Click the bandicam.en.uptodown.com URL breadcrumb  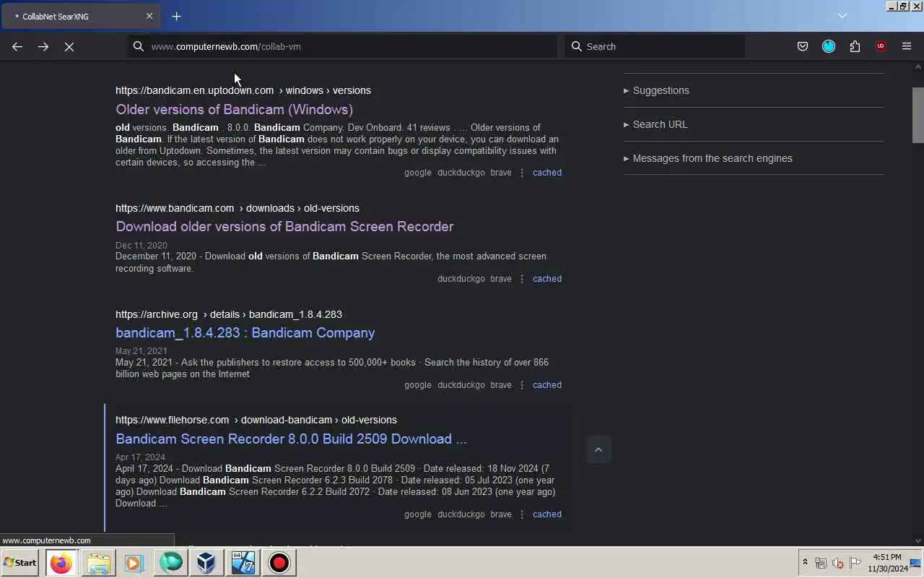243,90
